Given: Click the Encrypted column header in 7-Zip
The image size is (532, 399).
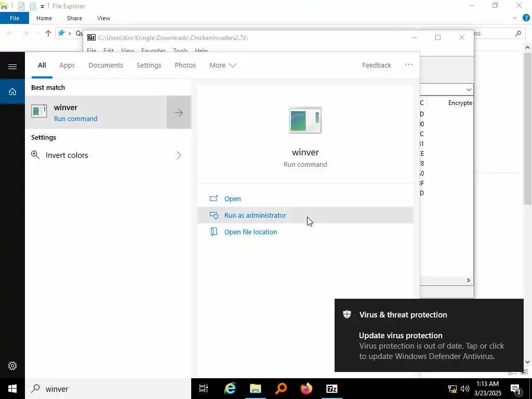Looking at the screenshot, I should 460,103.
